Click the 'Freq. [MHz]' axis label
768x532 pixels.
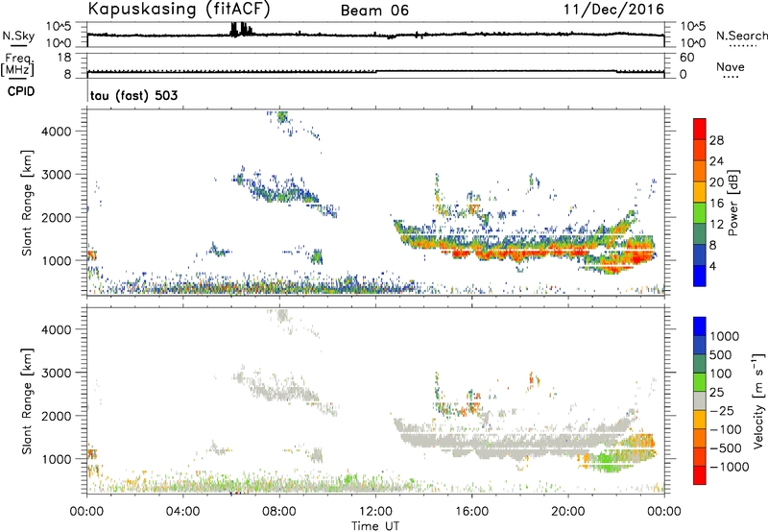tap(18, 64)
